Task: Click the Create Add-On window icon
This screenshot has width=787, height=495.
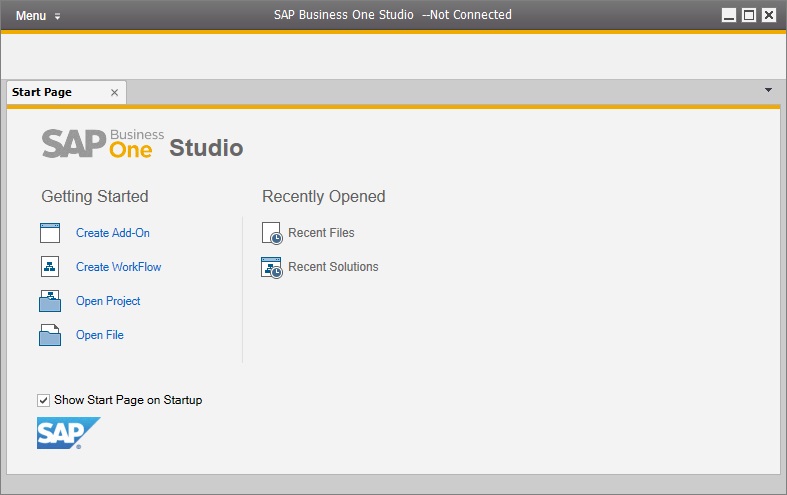Action: pos(50,233)
